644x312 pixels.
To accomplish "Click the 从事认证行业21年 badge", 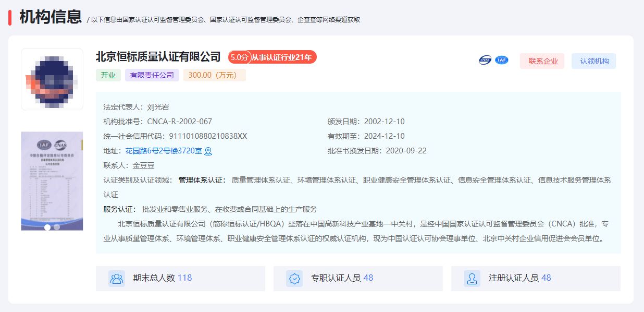I will [x=281, y=57].
